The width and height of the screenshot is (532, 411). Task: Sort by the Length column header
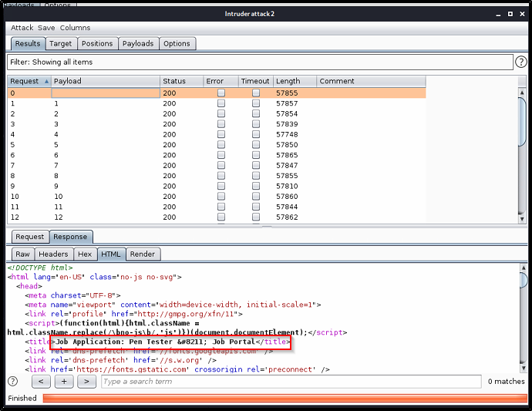[295, 81]
